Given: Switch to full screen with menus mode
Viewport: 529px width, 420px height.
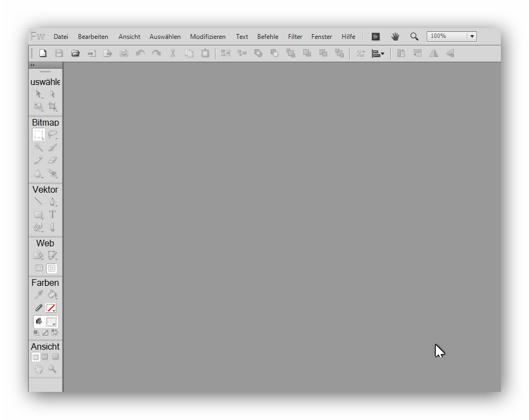Looking at the screenshot, I should point(45,357).
